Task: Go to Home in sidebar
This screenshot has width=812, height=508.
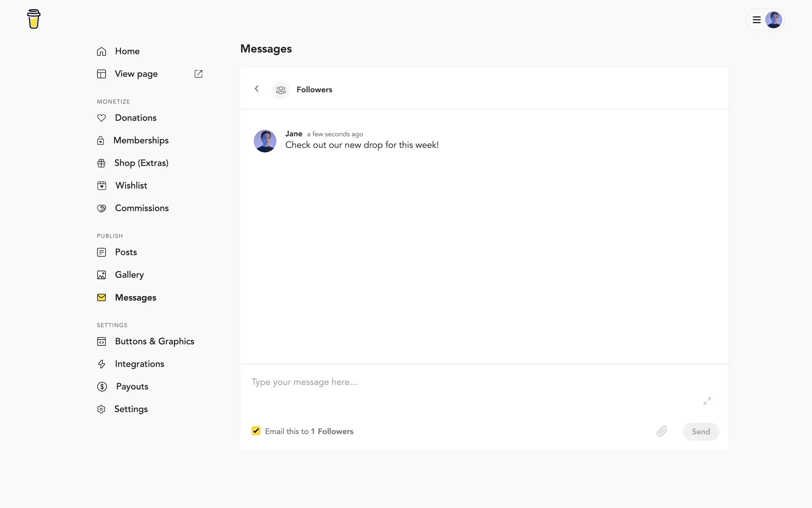Action: (x=127, y=51)
